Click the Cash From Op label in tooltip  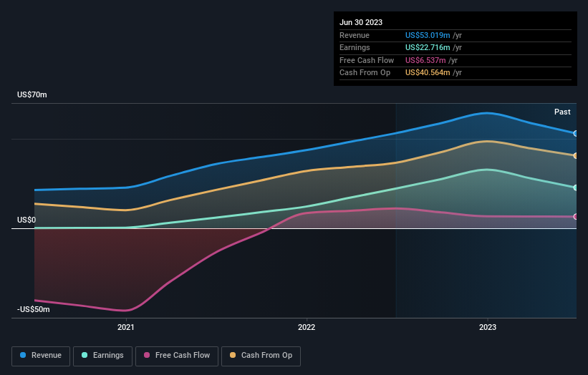pos(365,73)
